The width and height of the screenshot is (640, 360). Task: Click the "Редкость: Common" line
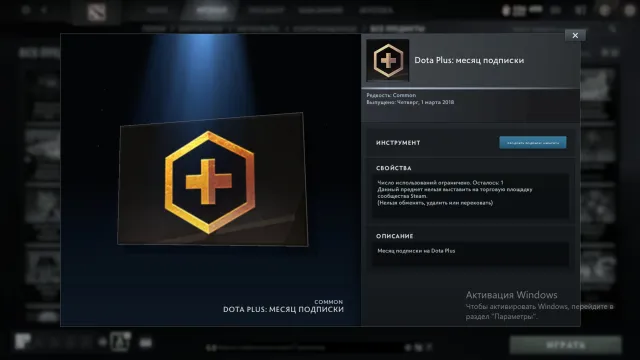(x=391, y=95)
